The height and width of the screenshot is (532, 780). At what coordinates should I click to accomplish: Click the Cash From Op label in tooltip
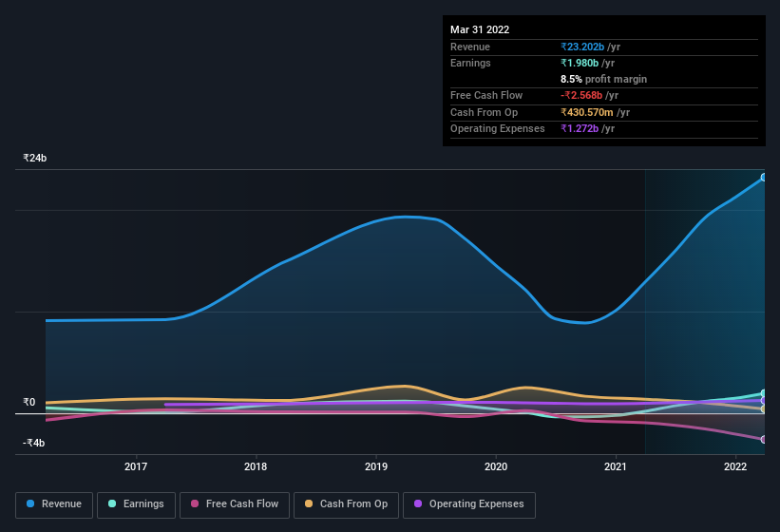(484, 112)
